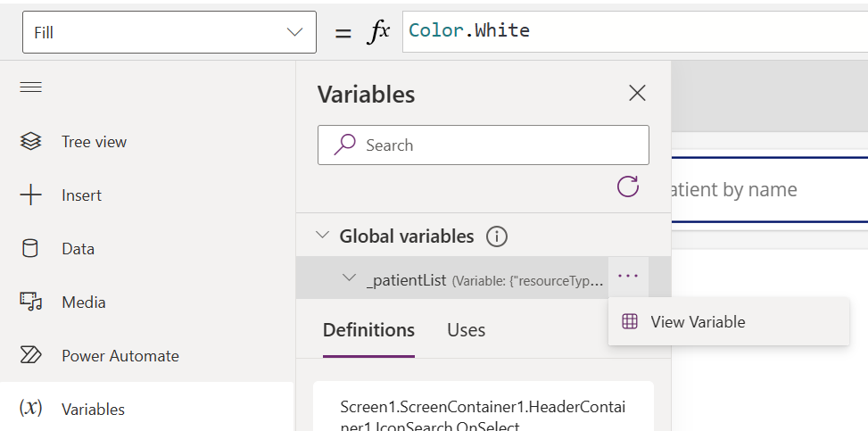
Task: Click the Global variables info icon
Action: (497, 236)
